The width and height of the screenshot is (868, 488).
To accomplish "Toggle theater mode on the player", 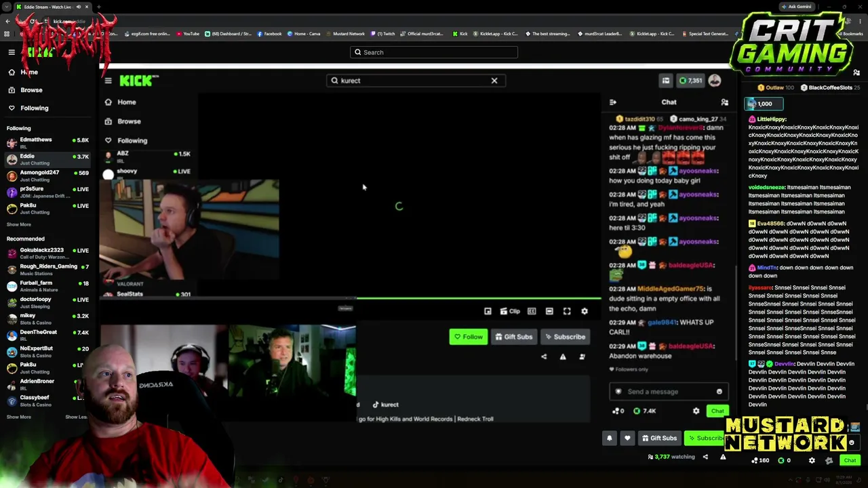I will (549, 311).
